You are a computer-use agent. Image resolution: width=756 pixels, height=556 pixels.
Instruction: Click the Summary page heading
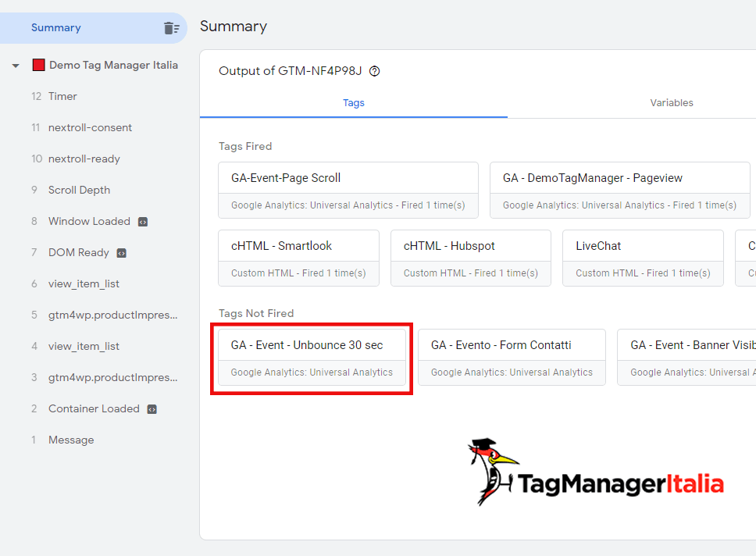tap(234, 26)
